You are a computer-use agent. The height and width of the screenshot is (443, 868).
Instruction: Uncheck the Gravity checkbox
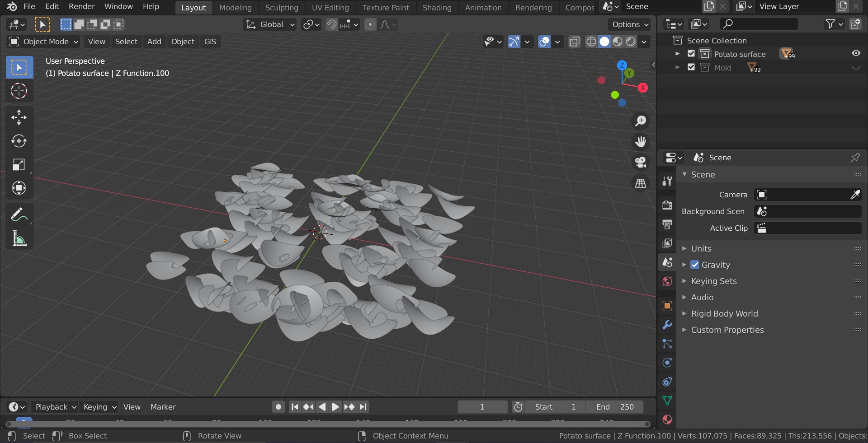tap(695, 265)
